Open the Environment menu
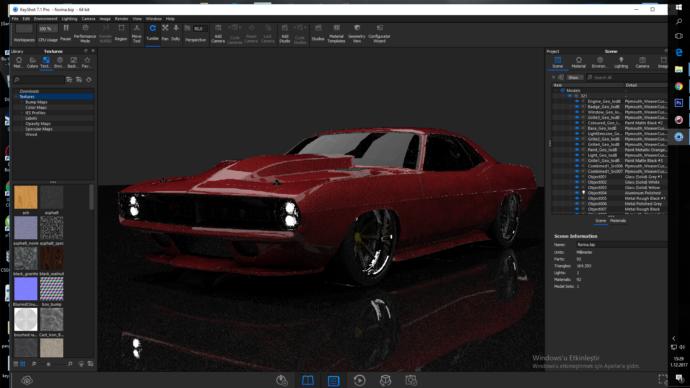This screenshot has width=690, height=388. coord(45,19)
